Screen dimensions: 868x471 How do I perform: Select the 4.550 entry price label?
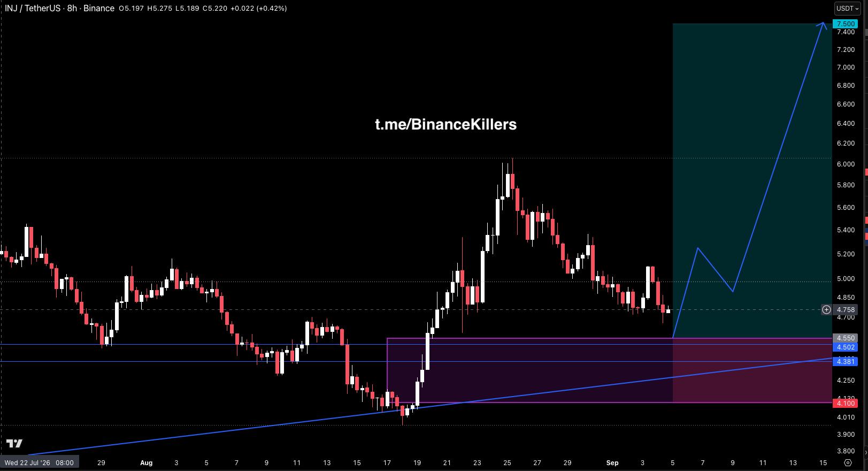pyautogui.click(x=846, y=338)
